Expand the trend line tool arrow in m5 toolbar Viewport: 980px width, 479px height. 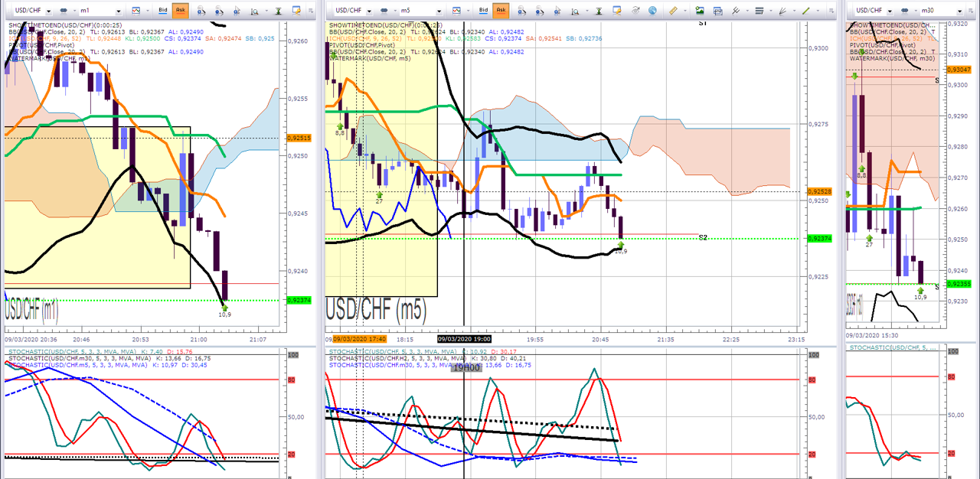(818, 11)
